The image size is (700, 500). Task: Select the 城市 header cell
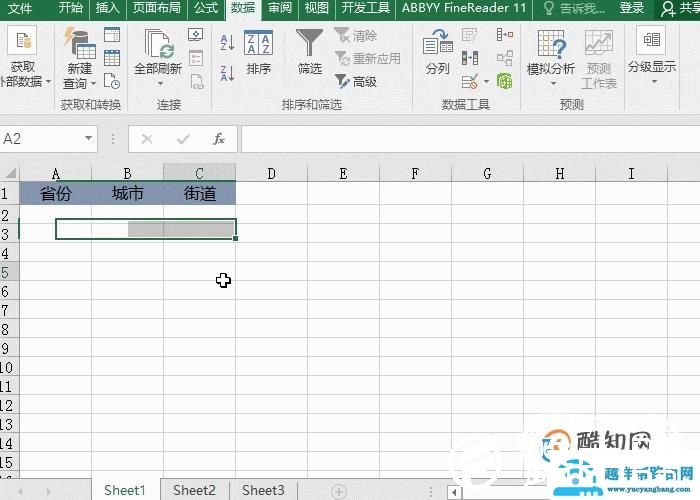tap(127, 193)
